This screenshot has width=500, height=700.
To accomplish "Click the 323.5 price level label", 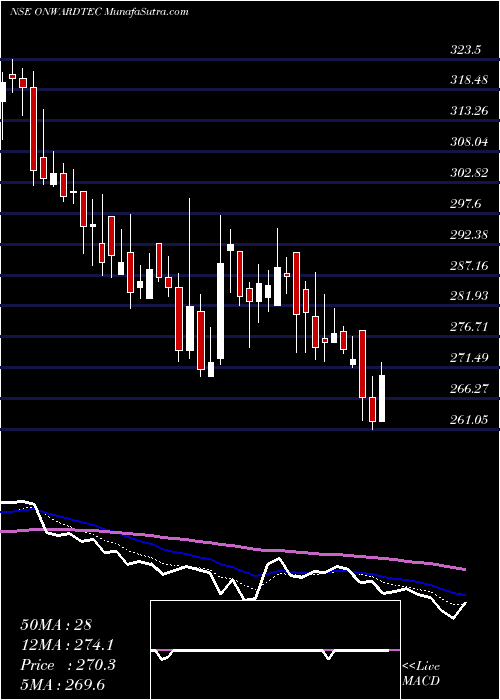I will (465, 50).
